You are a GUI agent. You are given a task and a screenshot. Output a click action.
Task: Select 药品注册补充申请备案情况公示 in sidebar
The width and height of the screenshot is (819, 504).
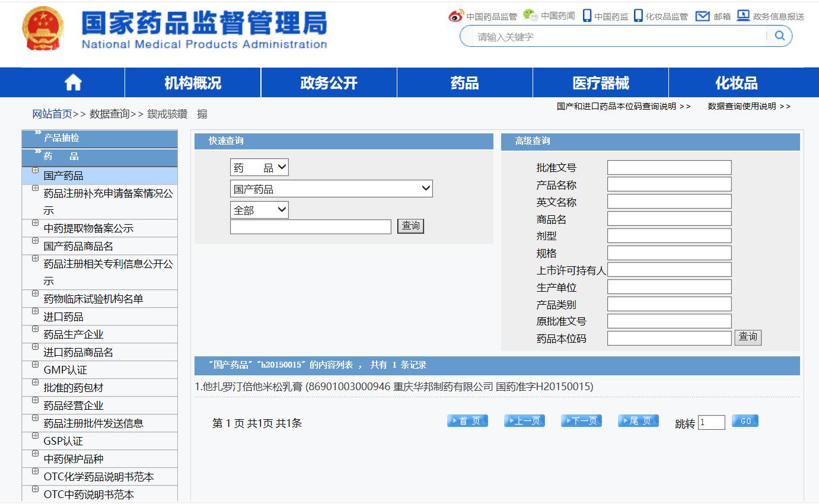[x=109, y=202]
